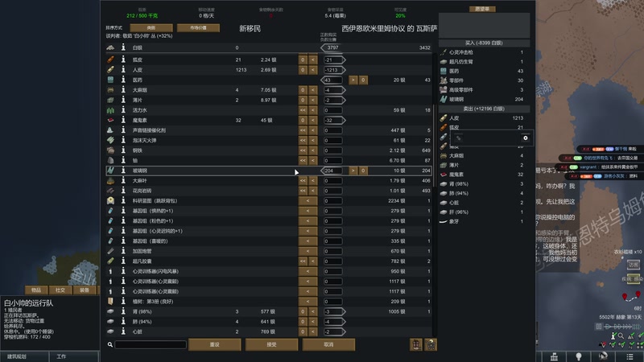The image size is (644, 362).
Task: Click the 科研蓝图 (跳跃背包) item icon
Action: point(110,200)
